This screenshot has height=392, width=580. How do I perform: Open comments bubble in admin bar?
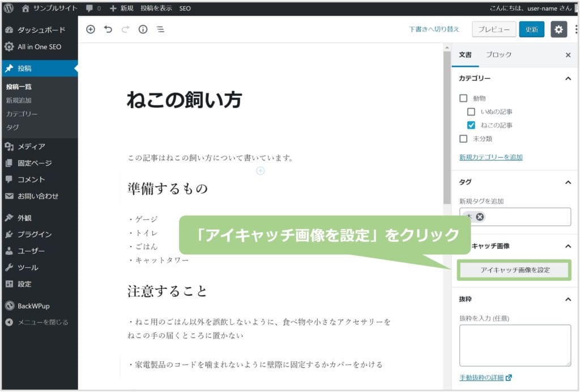tap(92, 8)
